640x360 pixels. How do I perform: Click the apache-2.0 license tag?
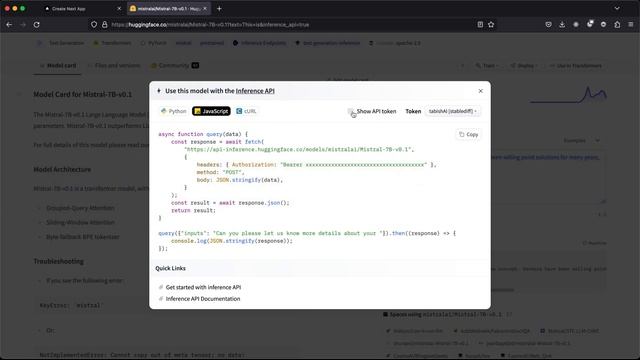click(x=395, y=43)
